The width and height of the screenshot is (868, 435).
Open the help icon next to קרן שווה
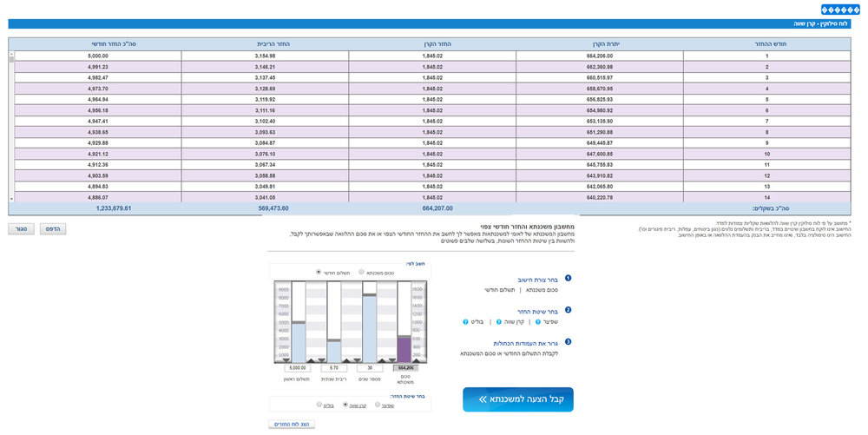[499, 321]
